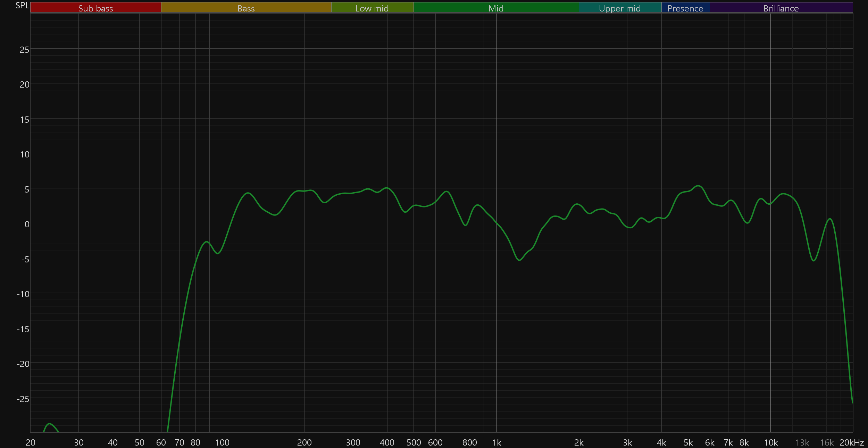Image resolution: width=868 pixels, height=448 pixels.
Task: Click the -25 dB level label
Action: [x=23, y=399]
